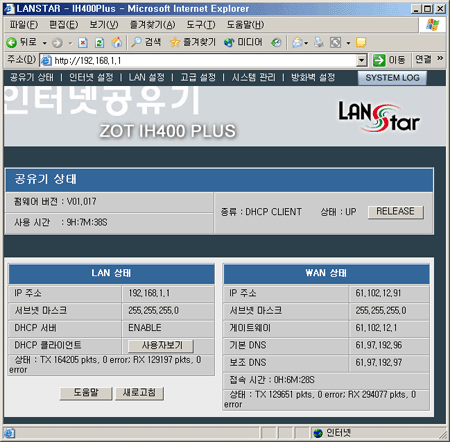450x442 pixels.
Task: Open the Forward history dropdown arrow
Action: coord(70,43)
